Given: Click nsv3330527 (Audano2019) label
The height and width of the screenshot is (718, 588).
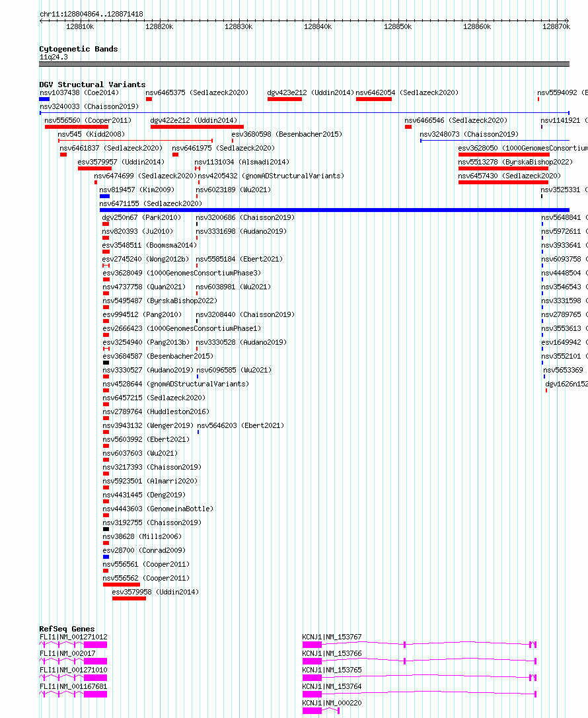Looking at the screenshot, I should point(148,369).
